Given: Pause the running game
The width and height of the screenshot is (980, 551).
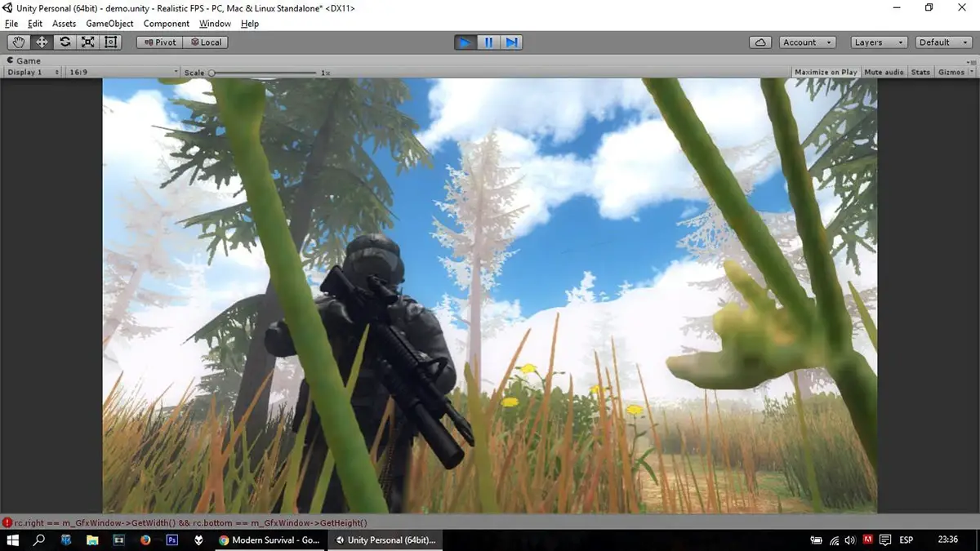Looking at the screenshot, I should point(488,42).
